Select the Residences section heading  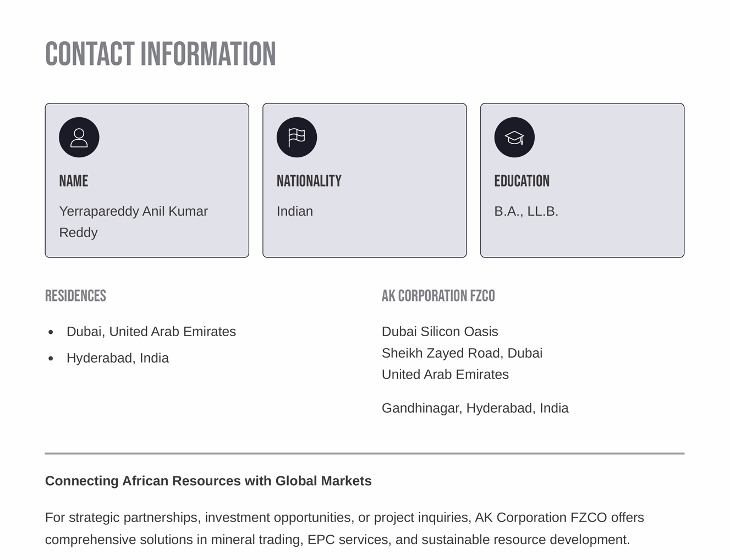(x=75, y=296)
